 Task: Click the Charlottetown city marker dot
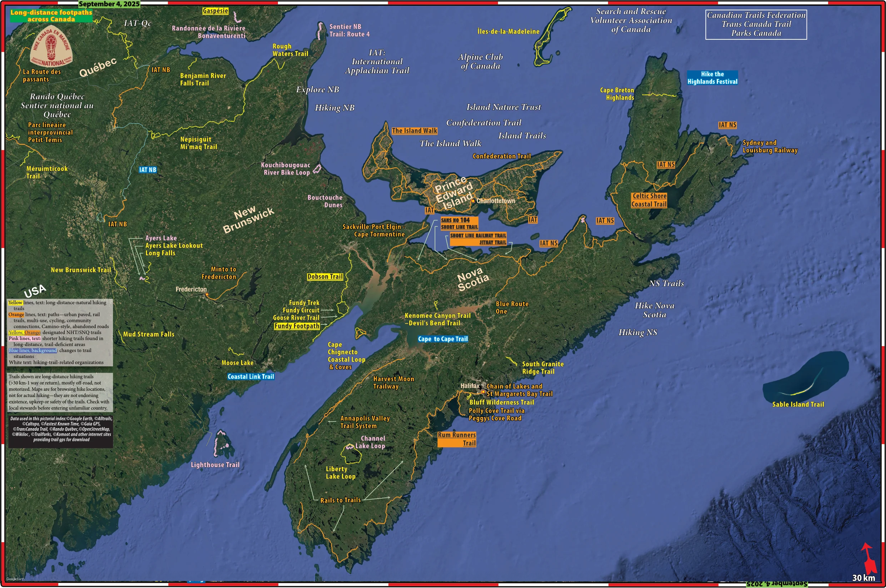coord(473,201)
